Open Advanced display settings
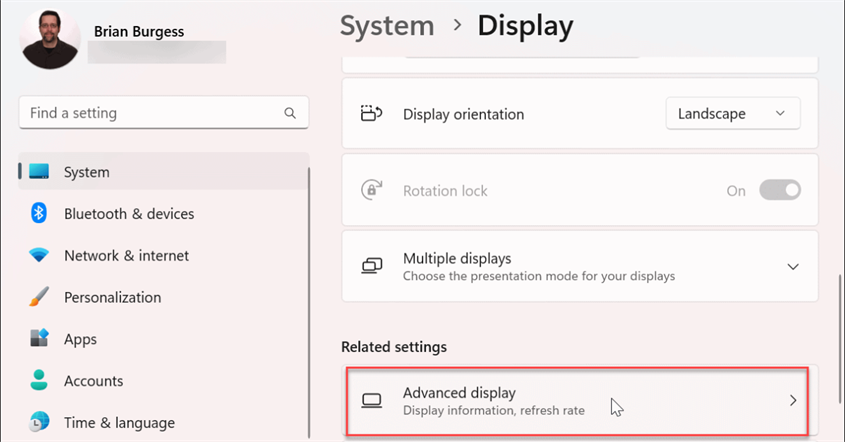845x442 pixels. click(x=577, y=401)
